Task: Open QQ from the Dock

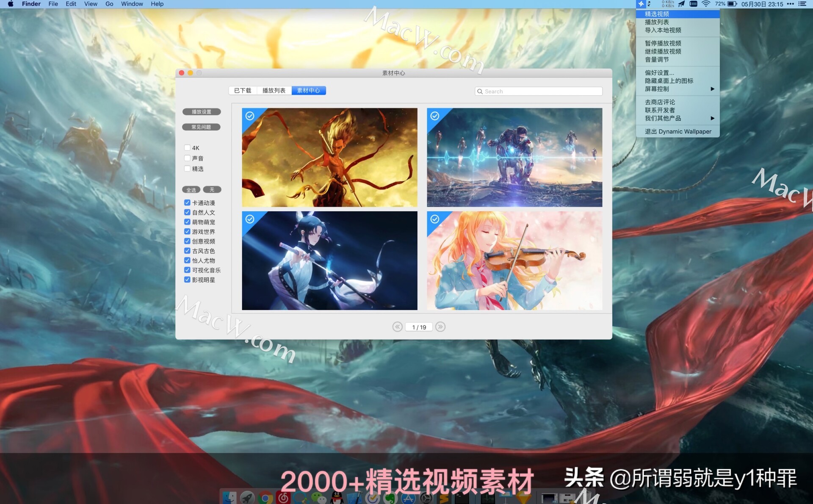Action: point(336,498)
